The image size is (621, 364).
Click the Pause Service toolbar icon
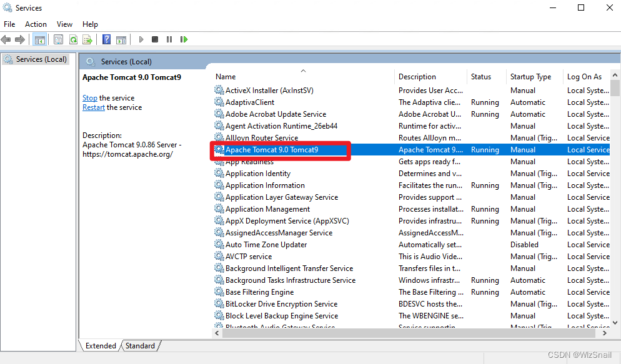169,39
